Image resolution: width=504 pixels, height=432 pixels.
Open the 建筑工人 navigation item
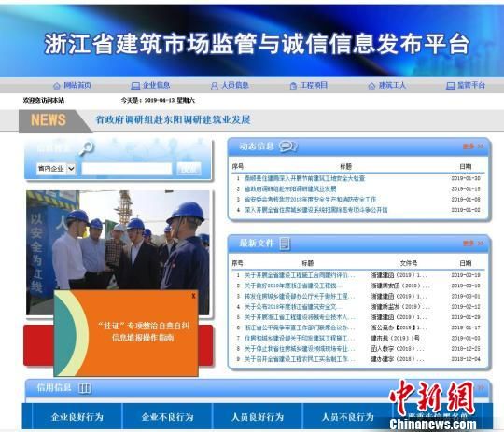(x=387, y=85)
